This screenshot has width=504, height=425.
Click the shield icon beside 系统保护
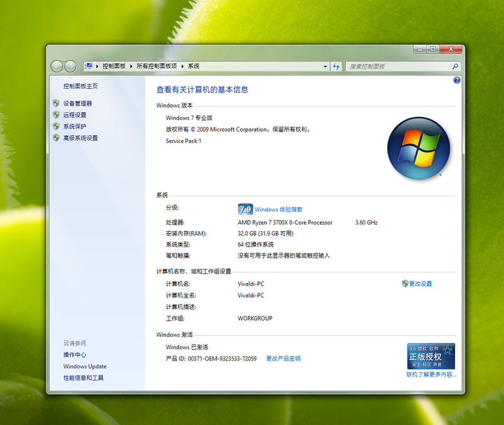click(56, 126)
